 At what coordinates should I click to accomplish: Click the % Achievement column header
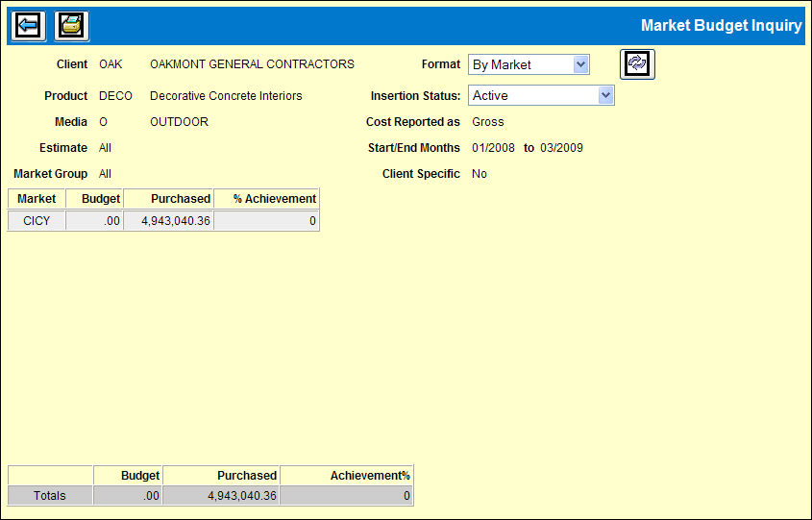point(267,199)
